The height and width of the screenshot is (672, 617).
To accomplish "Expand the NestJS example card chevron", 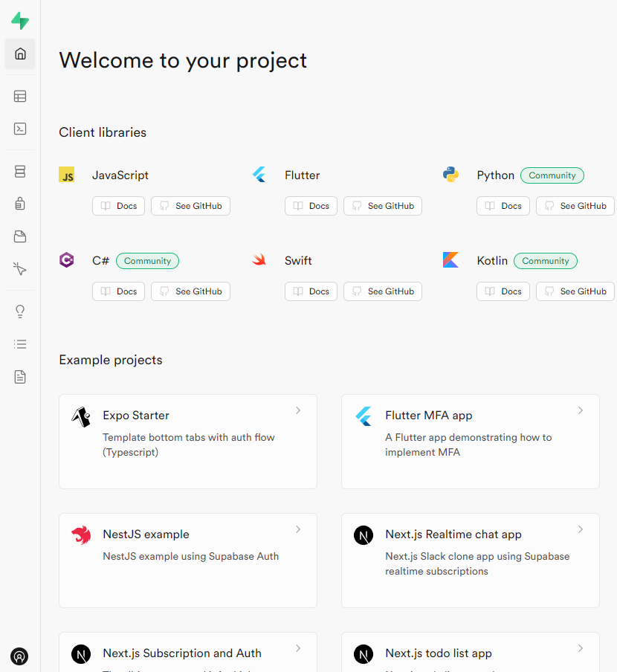I will point(298,529).
